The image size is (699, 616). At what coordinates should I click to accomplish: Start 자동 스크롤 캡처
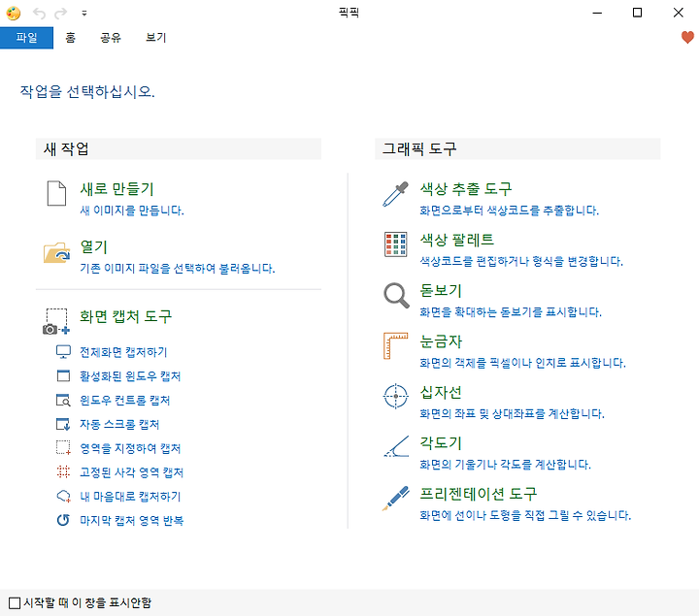[x=119, y=424]
